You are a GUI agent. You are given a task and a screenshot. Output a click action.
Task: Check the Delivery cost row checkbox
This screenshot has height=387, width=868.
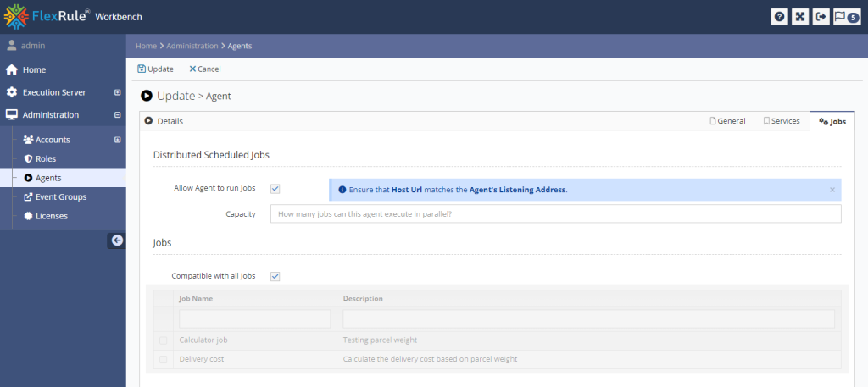[x=164, y=359]
